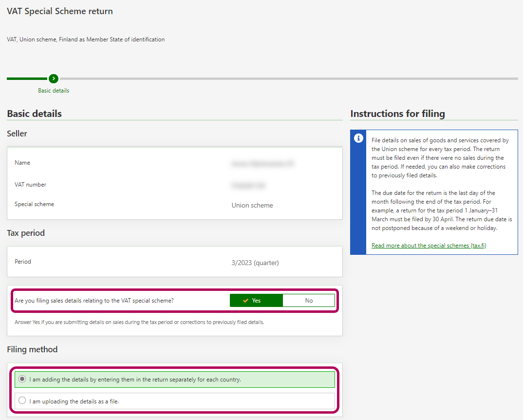Click the Finland as Member State subtitle
The height and width of the screenshot is (420, 523).
point(86,39)
